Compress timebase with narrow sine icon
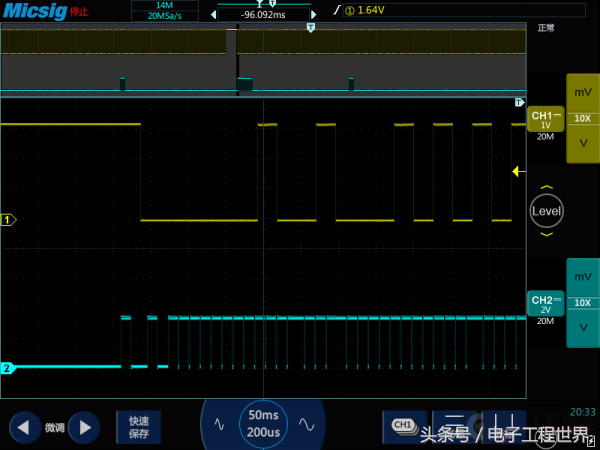Viewport: 600px width, 450px height. click(x=219, y=424)
